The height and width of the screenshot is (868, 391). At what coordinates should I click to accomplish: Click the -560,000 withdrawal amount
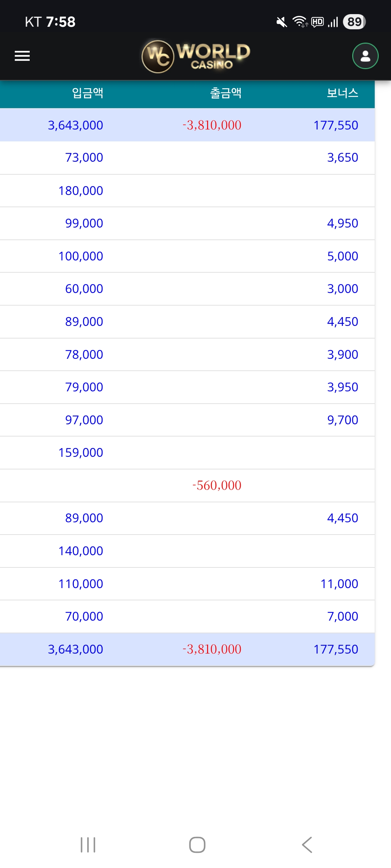click(217, 485)
